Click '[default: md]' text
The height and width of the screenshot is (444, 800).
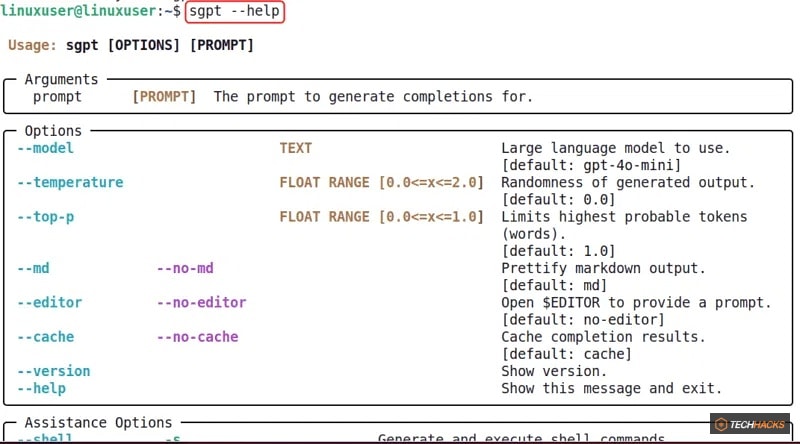coord(554,285)
